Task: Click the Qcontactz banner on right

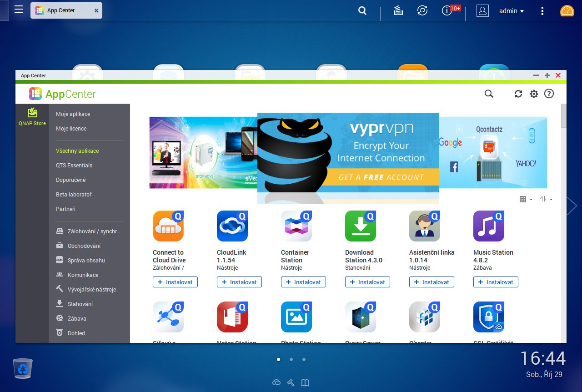Action: [x=493, y=152]
